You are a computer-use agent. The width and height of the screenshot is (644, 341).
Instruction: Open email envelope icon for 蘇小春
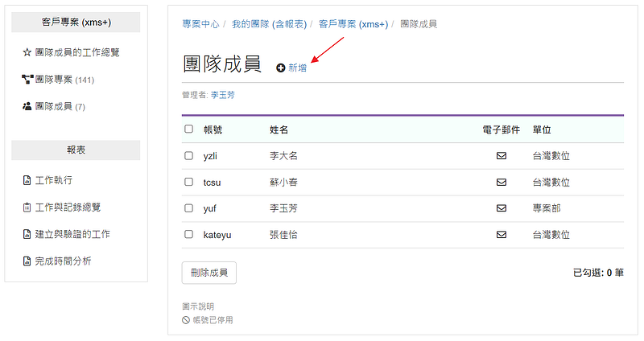click(501, 183)
